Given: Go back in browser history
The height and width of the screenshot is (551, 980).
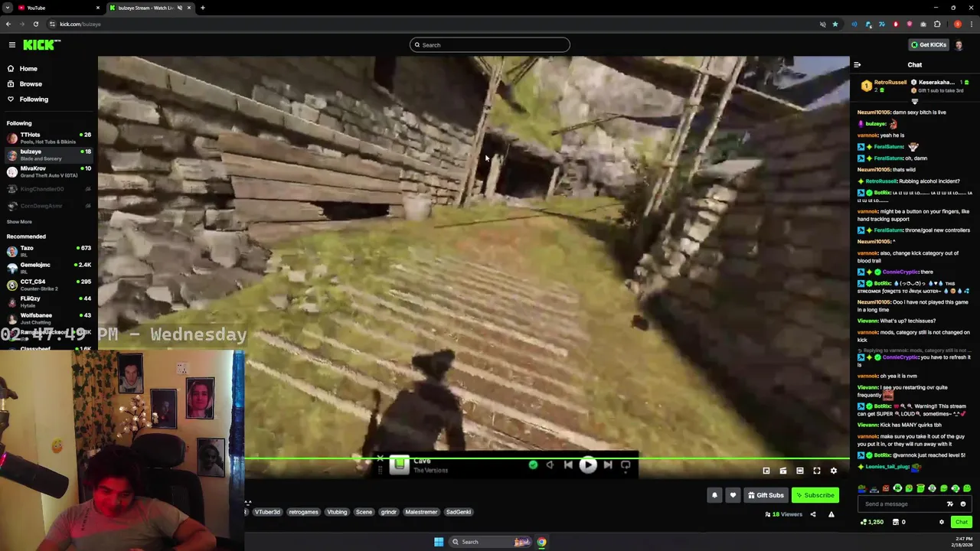Looking at the screenshot, I should click(8, 24).
